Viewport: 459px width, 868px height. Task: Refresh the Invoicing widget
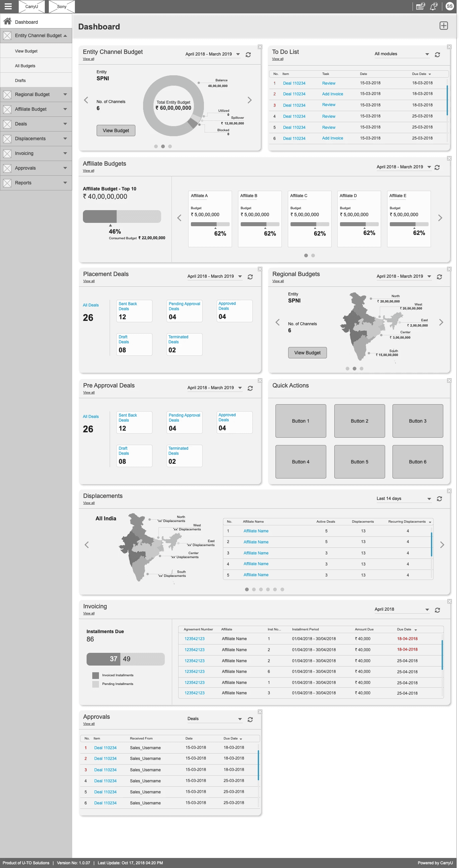pos(437,610)
